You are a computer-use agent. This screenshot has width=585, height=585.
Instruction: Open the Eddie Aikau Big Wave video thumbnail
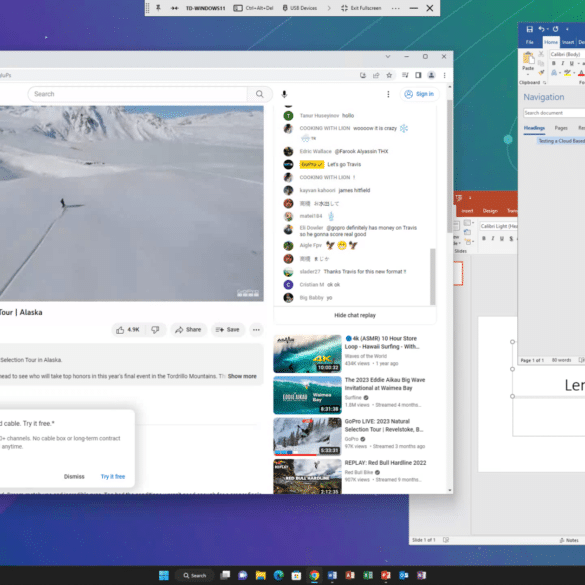click(x=307, y=395)
